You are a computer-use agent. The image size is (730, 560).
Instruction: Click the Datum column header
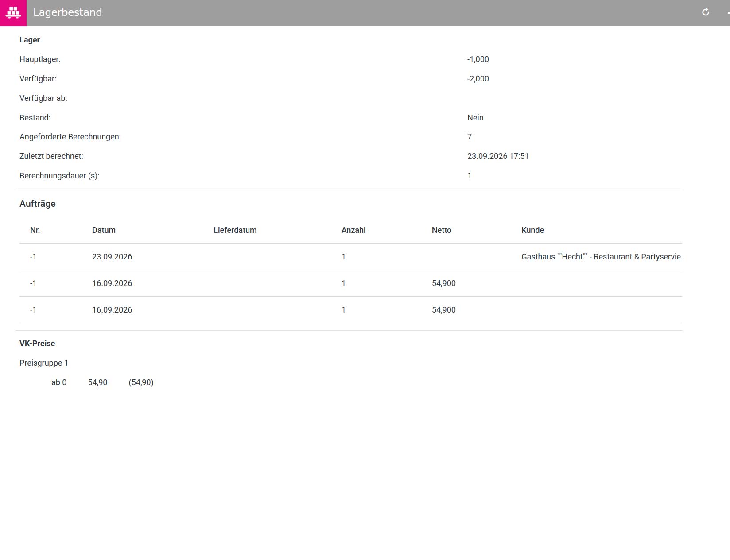pyautogui.click(x=104, y=230)
